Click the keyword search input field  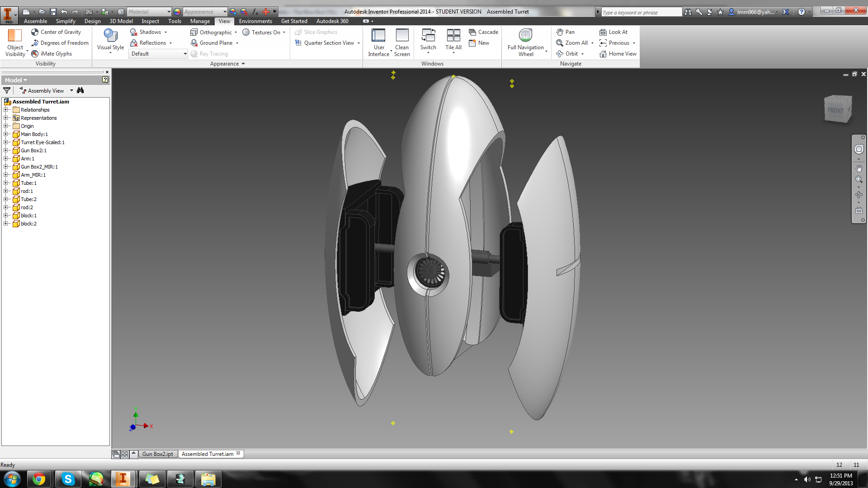641,12
